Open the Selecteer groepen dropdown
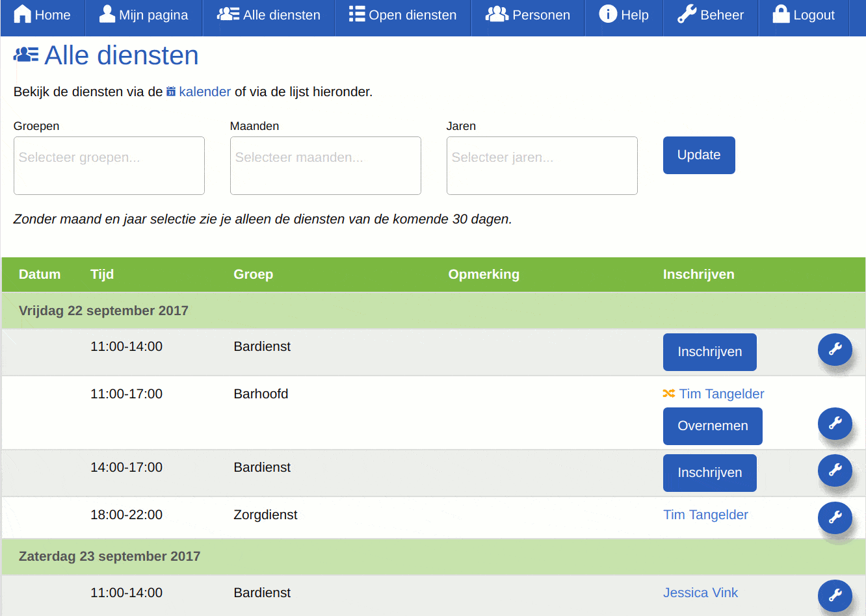866x616 pixels. 109,165
